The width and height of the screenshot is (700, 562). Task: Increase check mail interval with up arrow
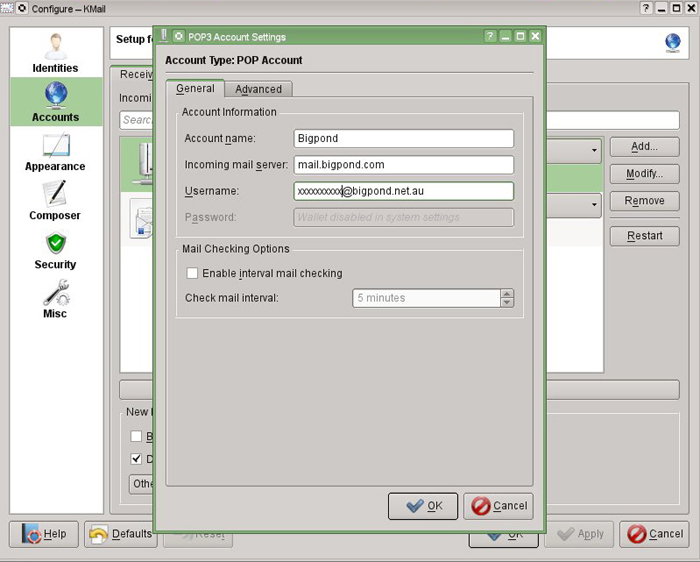(507, 294)
